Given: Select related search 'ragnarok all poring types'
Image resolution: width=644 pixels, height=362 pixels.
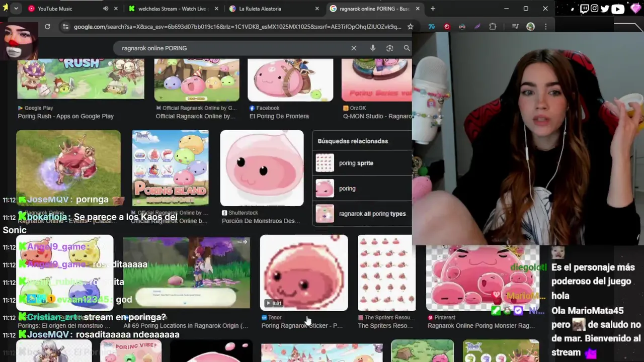Looking at the screenshot, I should pos(362,214).
